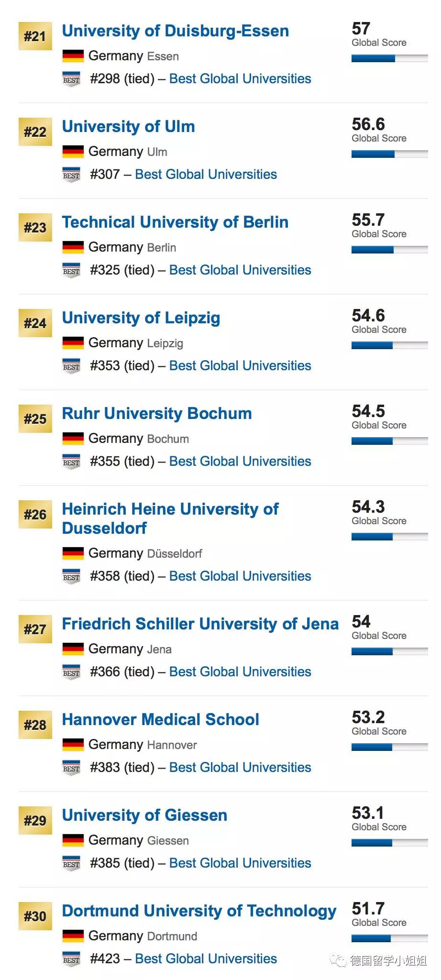
Task: Click German flag next to Germany Jena
Action: pos(73,649)
